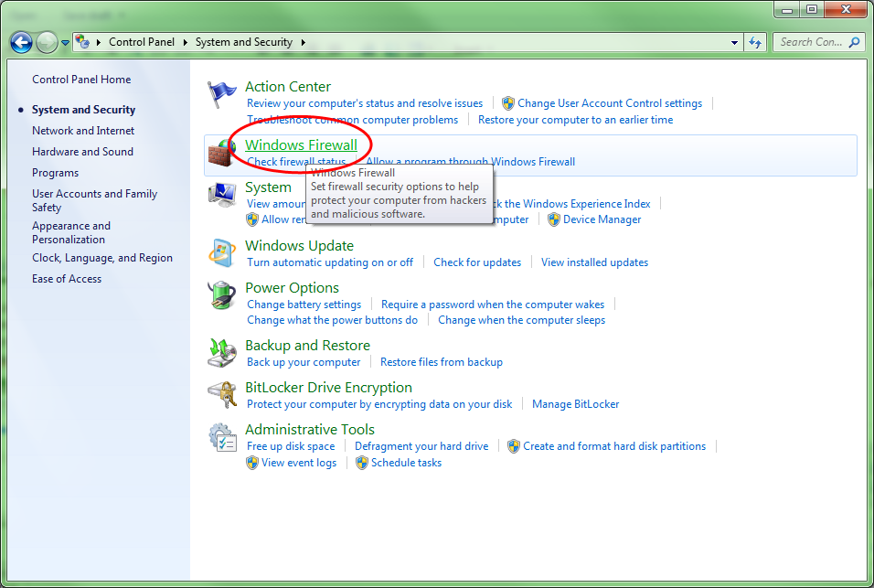This screenshot has height=588, width=874.
Task: Click Manage BitLocker link
Action: 575,404
